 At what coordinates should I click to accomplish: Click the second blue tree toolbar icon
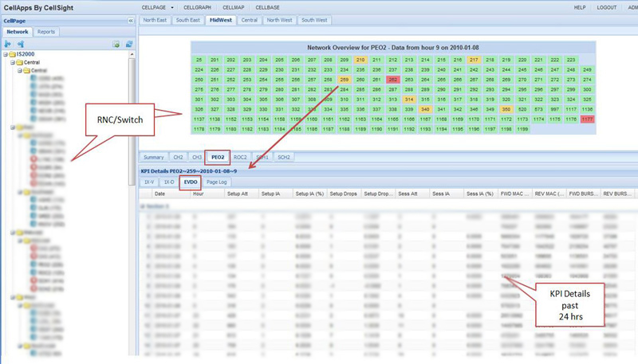(20, 44)
